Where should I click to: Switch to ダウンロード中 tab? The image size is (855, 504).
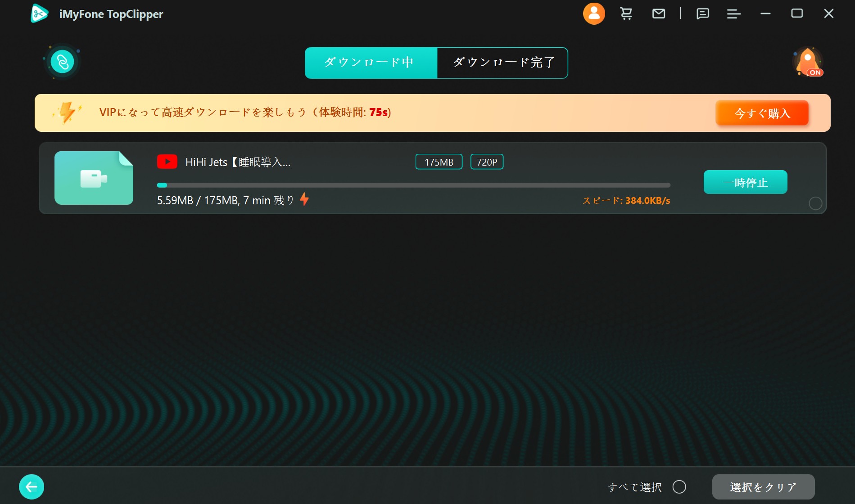[371, 63]
